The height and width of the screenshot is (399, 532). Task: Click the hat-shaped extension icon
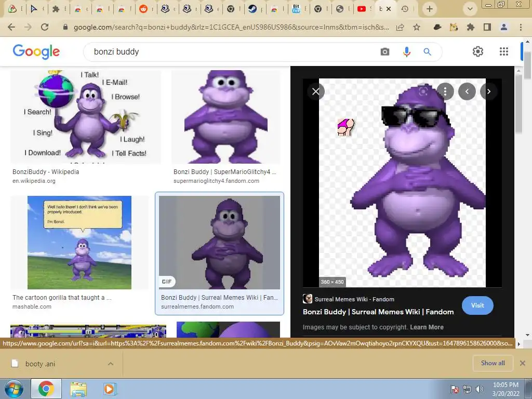437,27
